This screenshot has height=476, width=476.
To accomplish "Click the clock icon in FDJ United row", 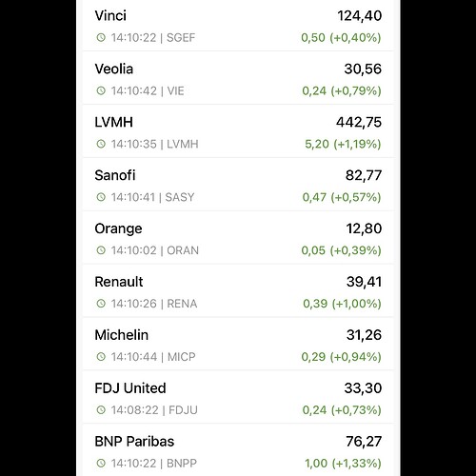I will [101, 410].
